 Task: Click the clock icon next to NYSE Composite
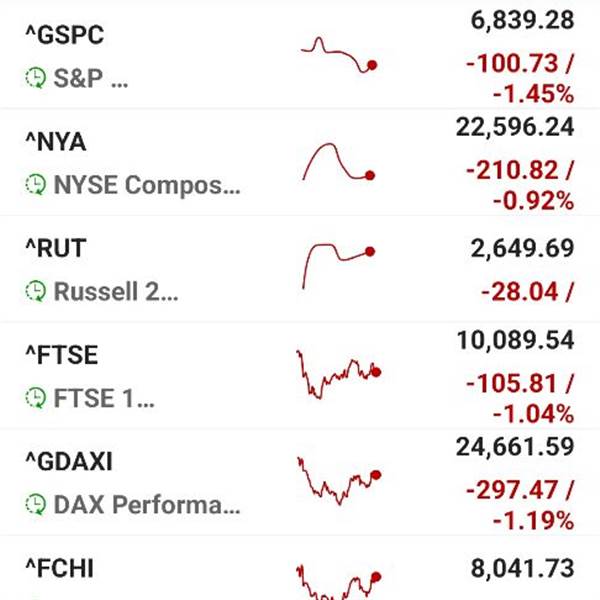point(36,184)
